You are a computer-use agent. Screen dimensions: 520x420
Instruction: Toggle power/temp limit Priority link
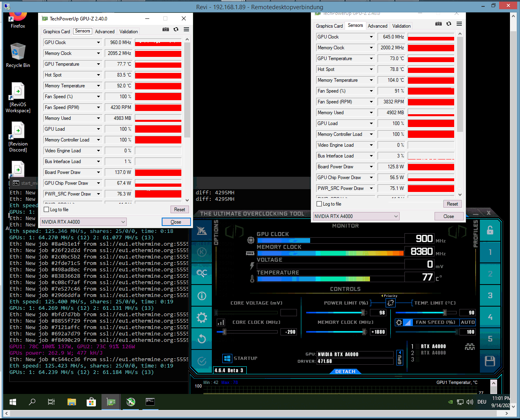[x=390, y=303]
